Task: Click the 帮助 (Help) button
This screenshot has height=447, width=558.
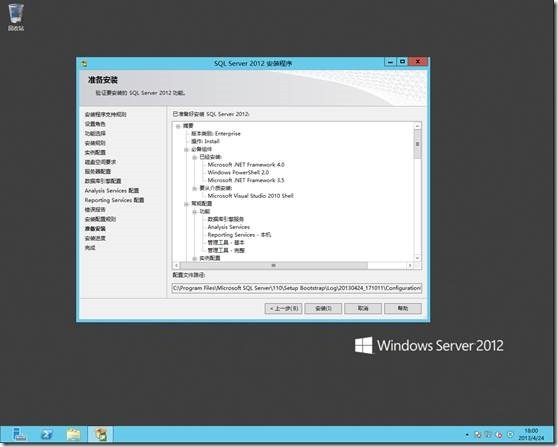Action: click(x=403, y=309)
